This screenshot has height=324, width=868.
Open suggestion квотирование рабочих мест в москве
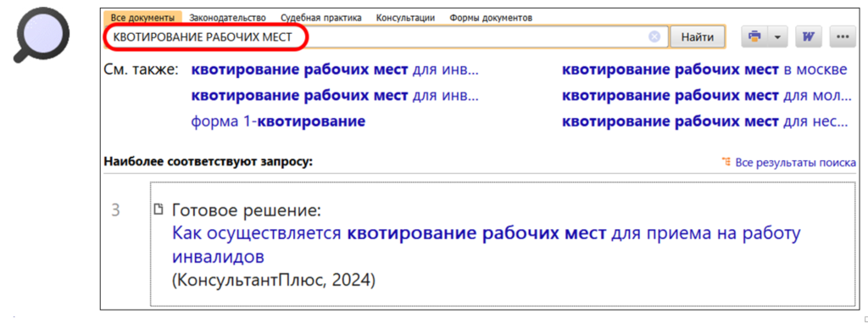pos(704,70)
